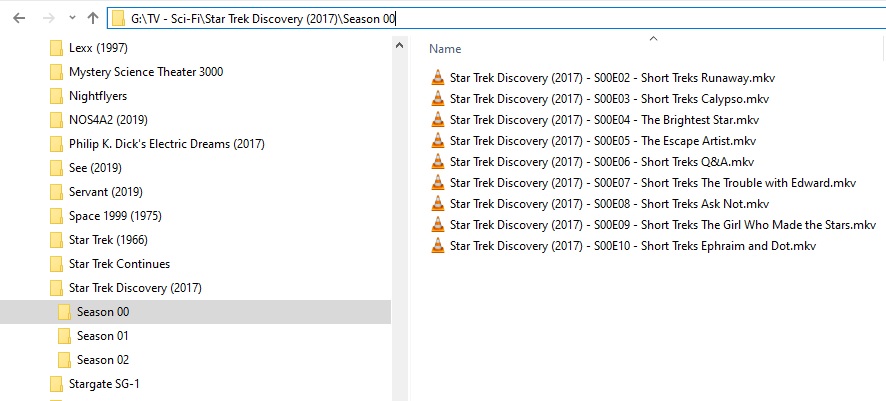Click the address bar path field
This screenshot has width=886, height=401.
[497, 19]
